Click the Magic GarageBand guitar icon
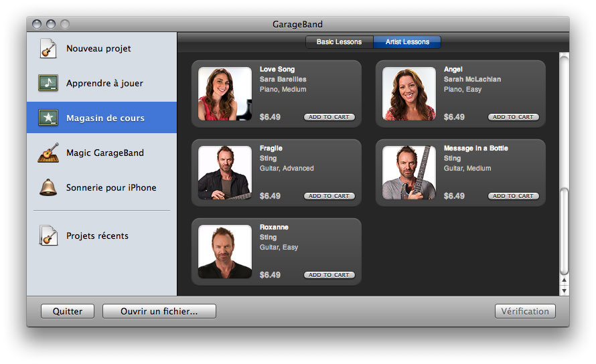Viewport: 596px width, 364px height. click(48, 153)
